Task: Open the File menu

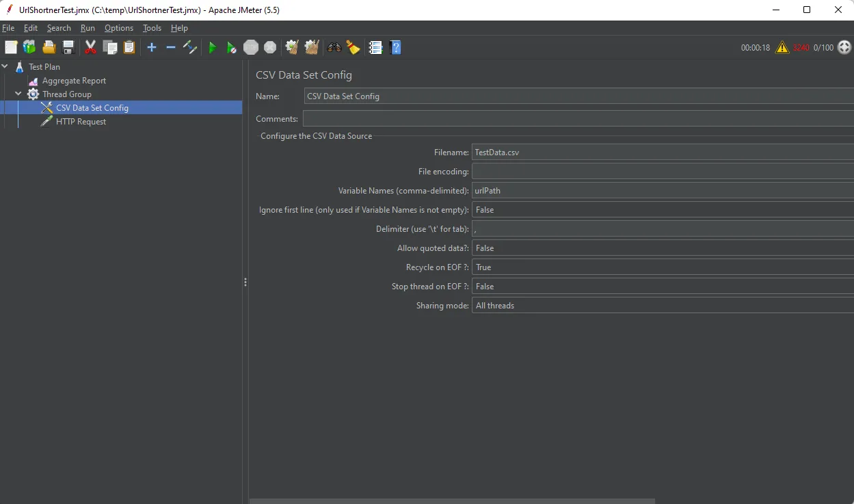Action: tap(8, 28)
